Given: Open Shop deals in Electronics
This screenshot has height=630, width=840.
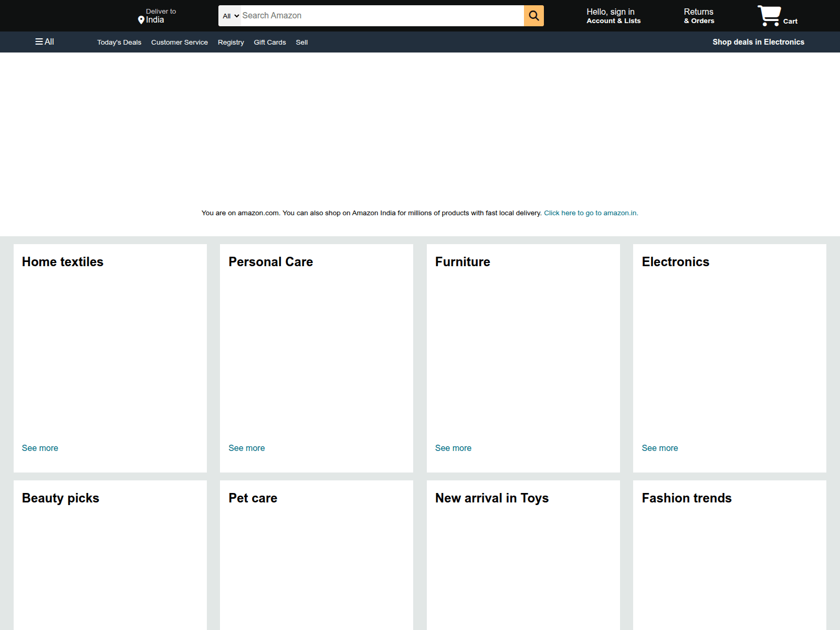Looking at the screenshot, I should [758, 42].
